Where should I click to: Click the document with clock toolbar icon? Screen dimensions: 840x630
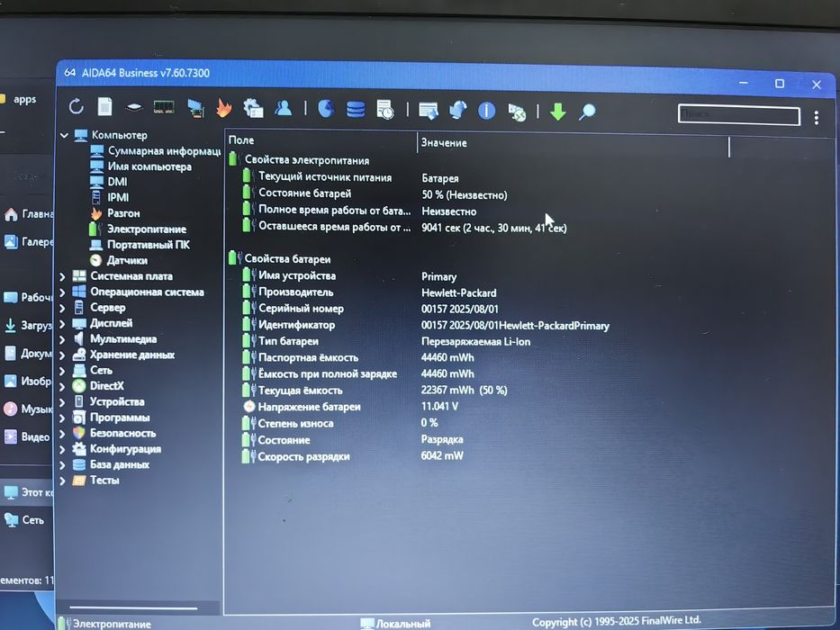pos(385,109)
